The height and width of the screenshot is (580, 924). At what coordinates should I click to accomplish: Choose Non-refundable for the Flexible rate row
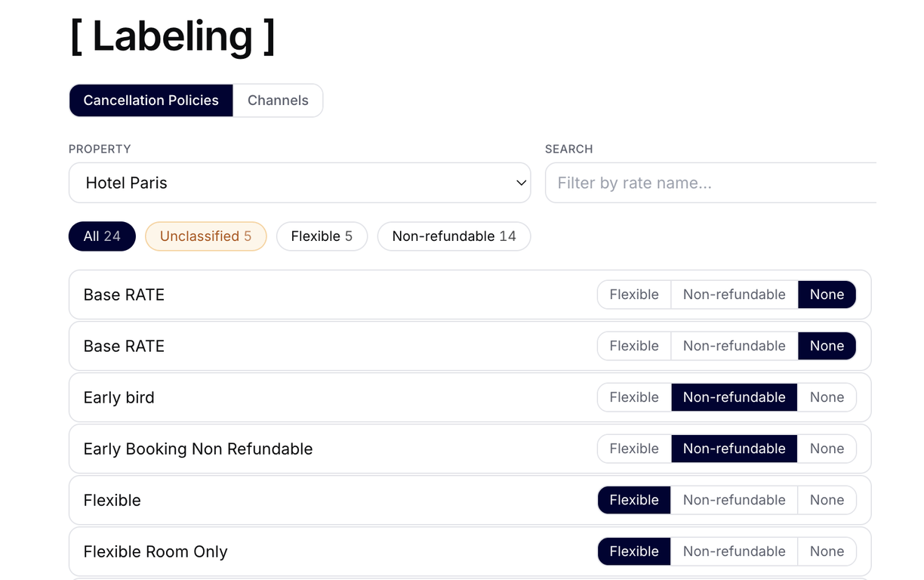point(735,500)
